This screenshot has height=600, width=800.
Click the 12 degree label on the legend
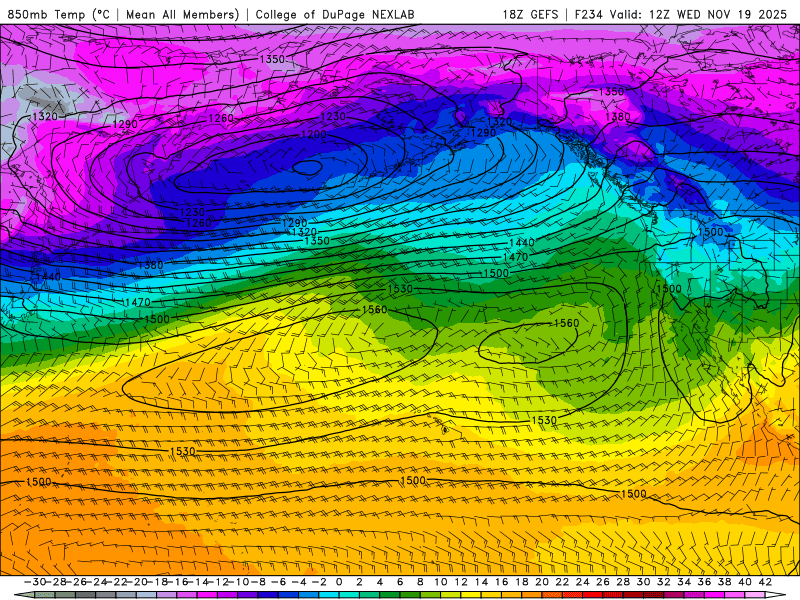point(461,582)
